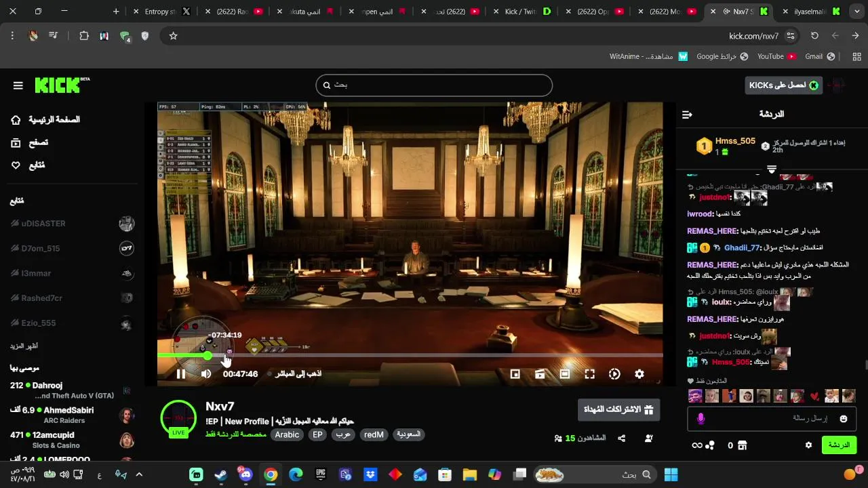Click the السعودية tag chip
The image size is (868, 488).
tap(409, 435)
